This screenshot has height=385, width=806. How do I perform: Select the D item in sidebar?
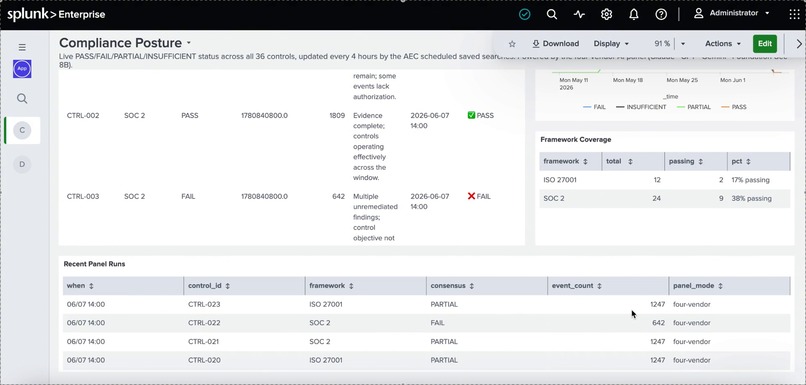pos(22,164)
